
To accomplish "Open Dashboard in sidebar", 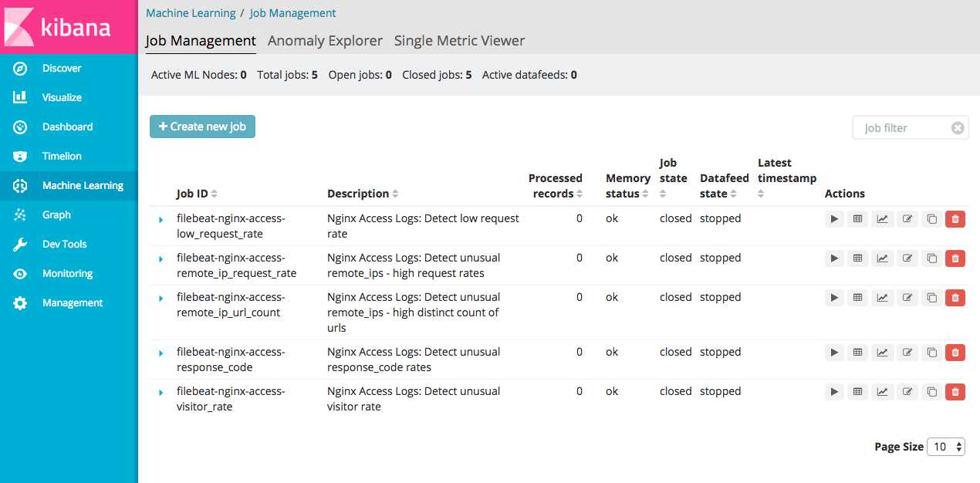I will (69, 127).
